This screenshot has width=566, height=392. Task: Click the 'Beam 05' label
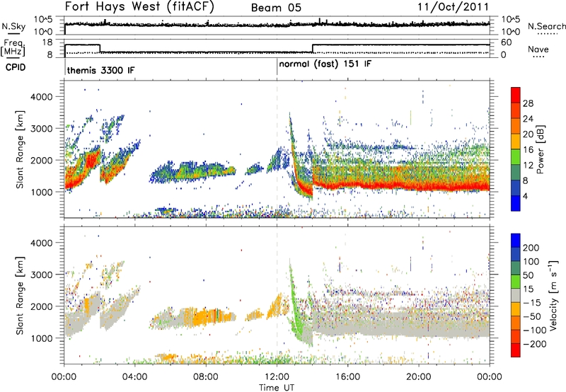click(x=276, y=8)
